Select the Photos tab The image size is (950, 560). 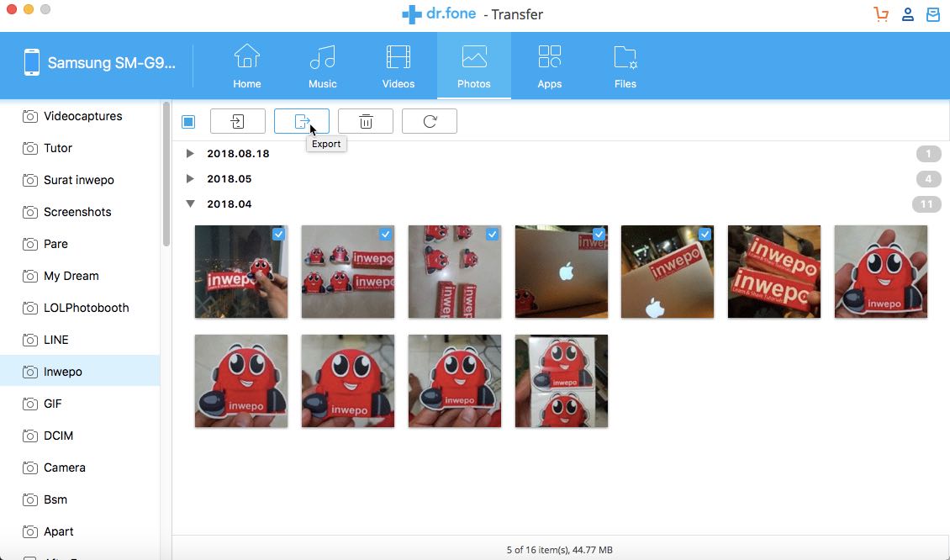[x=474, y=66]
